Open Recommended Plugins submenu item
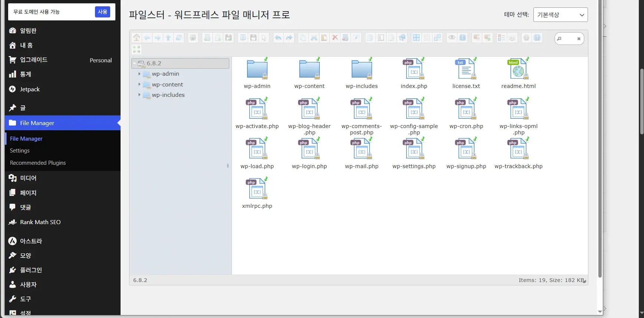 [38, 163]
